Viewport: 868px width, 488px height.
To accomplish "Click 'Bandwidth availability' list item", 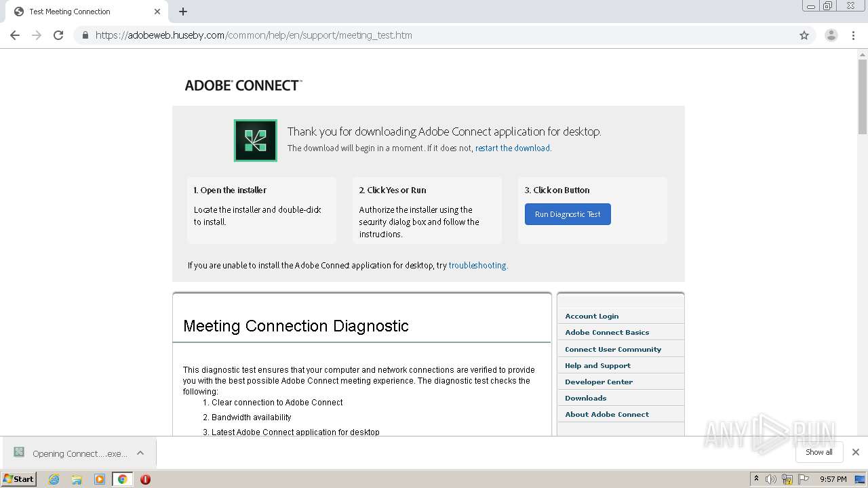I will pos(252,418).
